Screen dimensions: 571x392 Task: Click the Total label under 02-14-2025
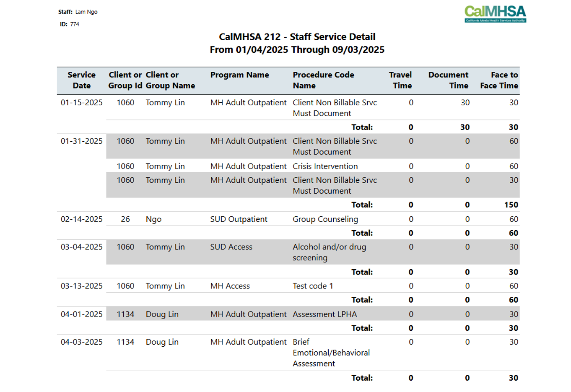pos(362,233)
